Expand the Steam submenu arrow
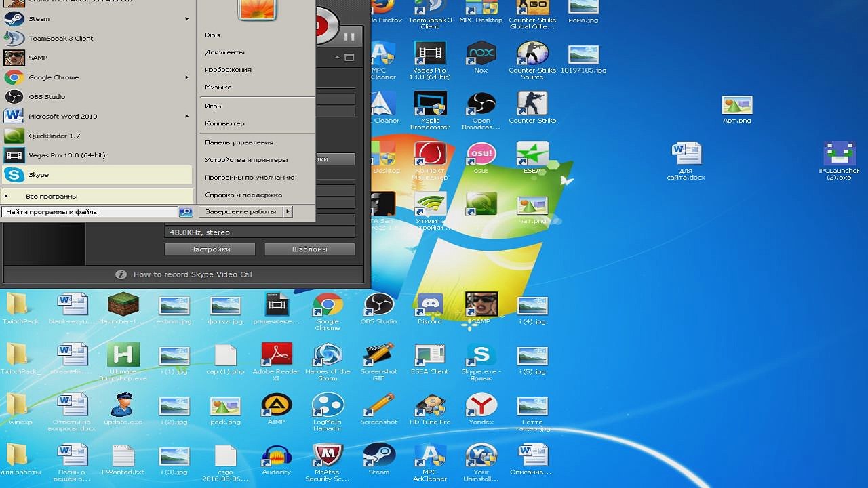 (x=186, y=19)
